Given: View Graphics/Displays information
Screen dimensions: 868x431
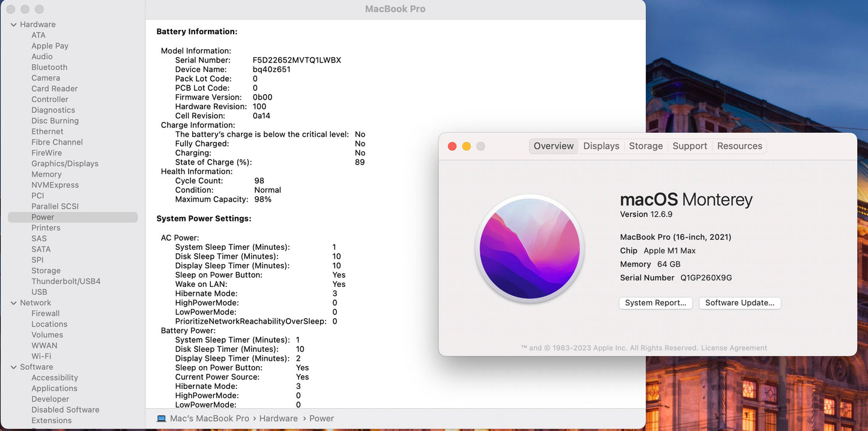Looking at the screenshot, I should tap(65, 163).
